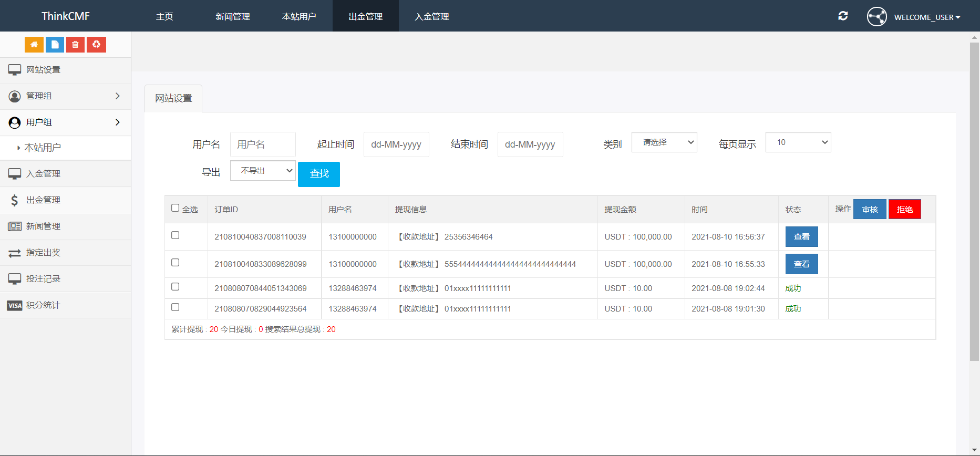Check the row for order 210808070844051343069
Screen dimensions: 980x456
pyautogui.click(x=176, y=287)
